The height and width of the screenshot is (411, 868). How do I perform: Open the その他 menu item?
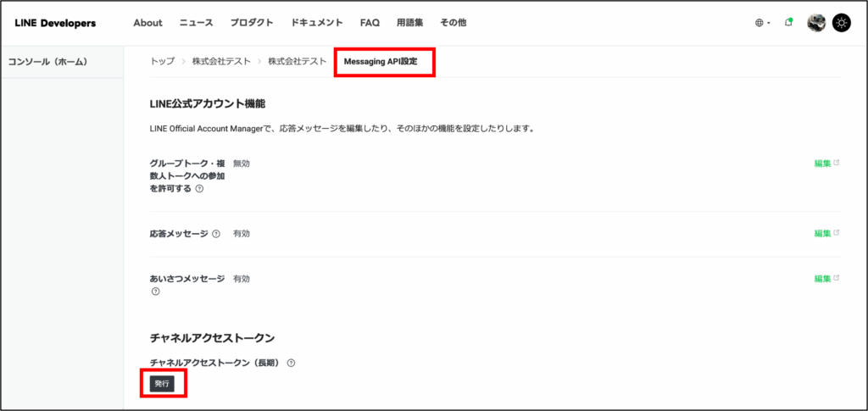[x=453, y=23]
